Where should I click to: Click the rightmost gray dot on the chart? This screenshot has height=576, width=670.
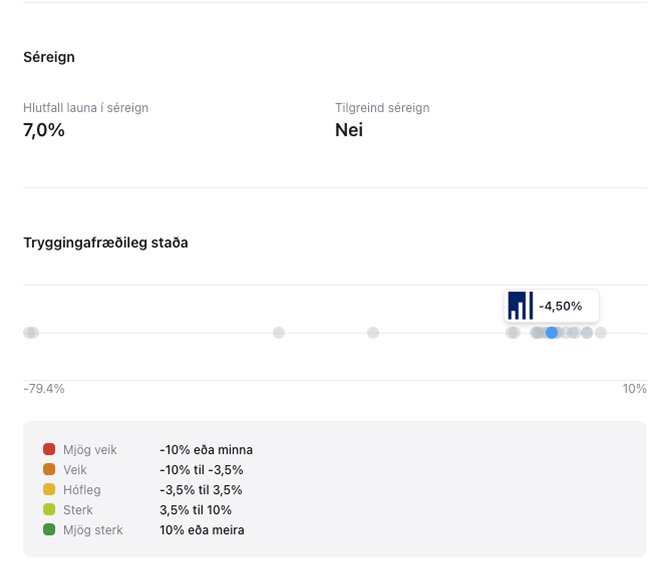[x=600, y=332]
